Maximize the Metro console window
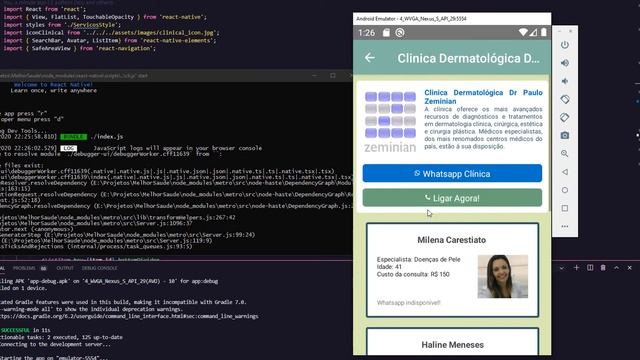This screenshot has height=360, width=640. click(333, 76)
